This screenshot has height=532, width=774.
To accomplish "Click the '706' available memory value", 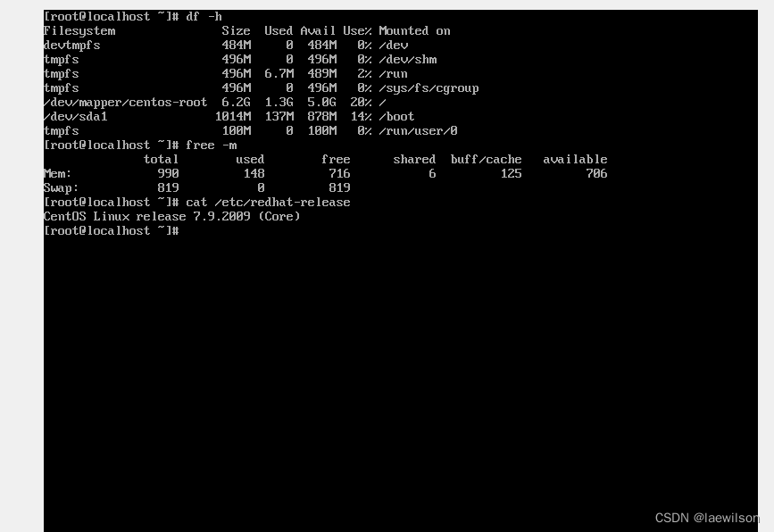I will click(x=596, y=174).
